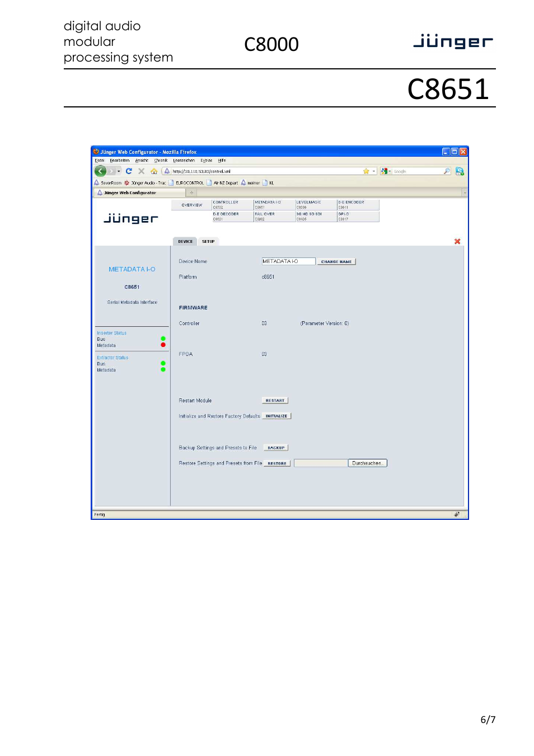
Task: Click the browser Forward arrow button
Action: [x=111, y=171]
